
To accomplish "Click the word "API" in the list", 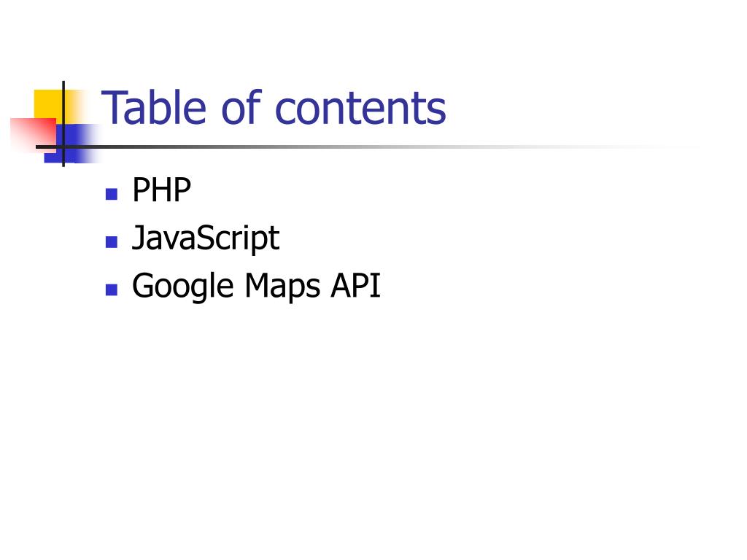I will (x=356, y=285).
